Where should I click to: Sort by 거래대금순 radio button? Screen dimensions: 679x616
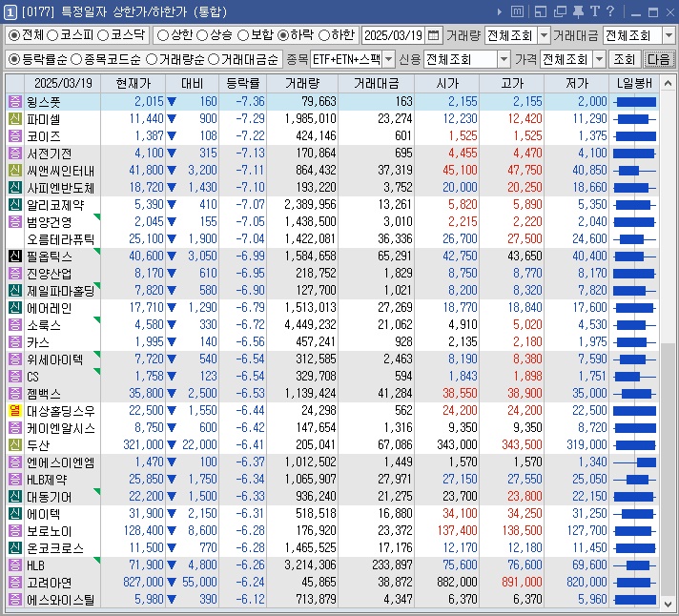point(213,60)
